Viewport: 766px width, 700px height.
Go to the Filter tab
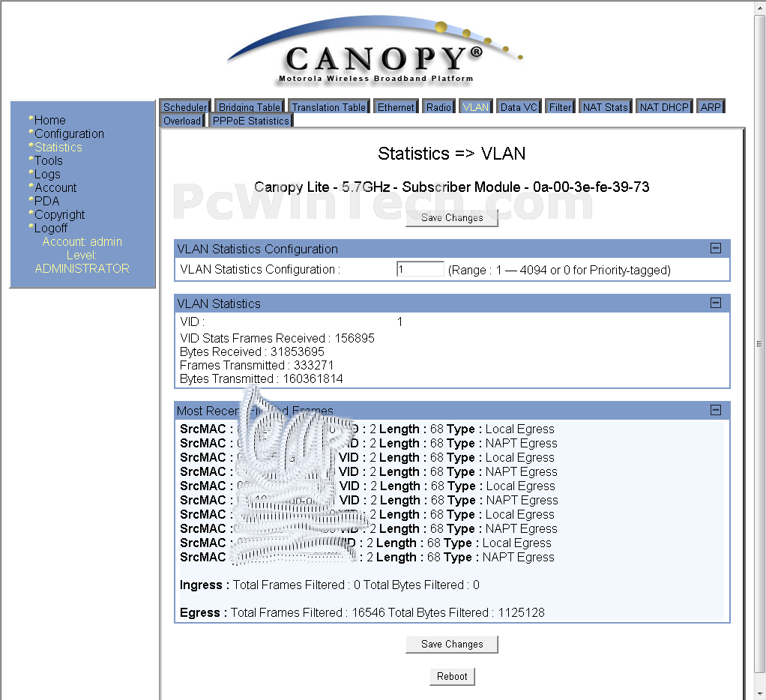click(560, 107)
